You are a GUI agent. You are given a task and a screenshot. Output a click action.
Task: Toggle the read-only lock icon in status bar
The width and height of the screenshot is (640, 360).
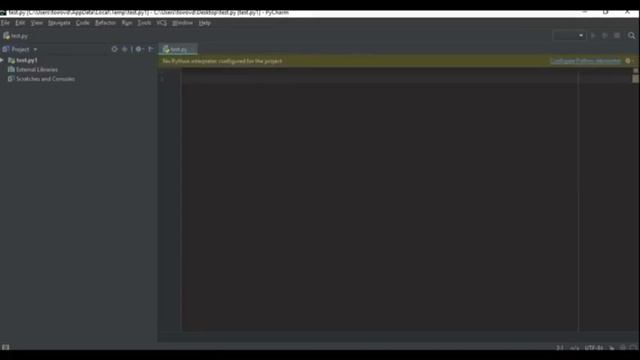click(x=612, y=348)
